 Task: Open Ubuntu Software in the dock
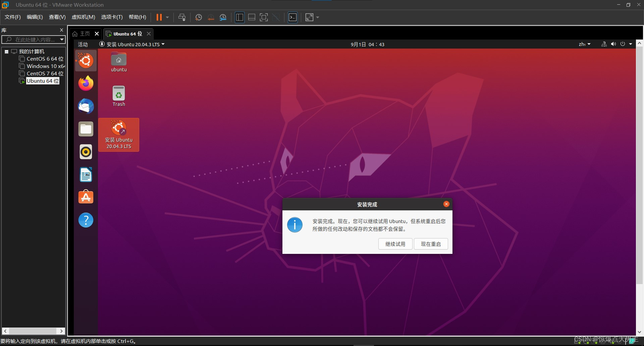(x=86, y=197)
